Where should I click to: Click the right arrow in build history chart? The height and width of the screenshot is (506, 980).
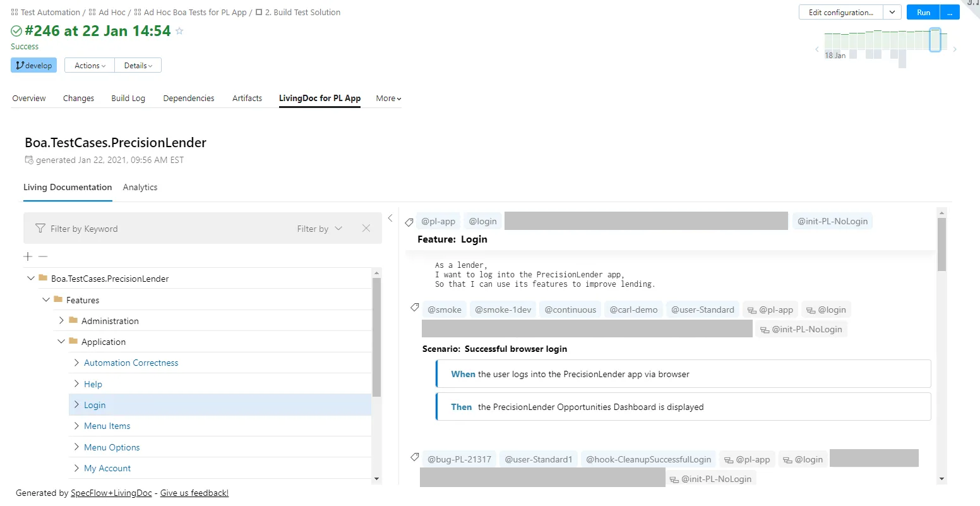[955, 48]
